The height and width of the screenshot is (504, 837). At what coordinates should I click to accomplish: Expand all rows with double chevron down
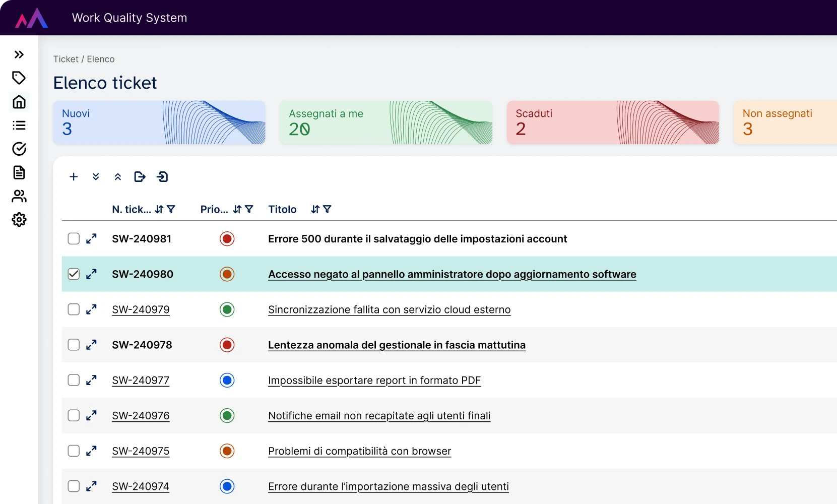(x=96, y=177)
